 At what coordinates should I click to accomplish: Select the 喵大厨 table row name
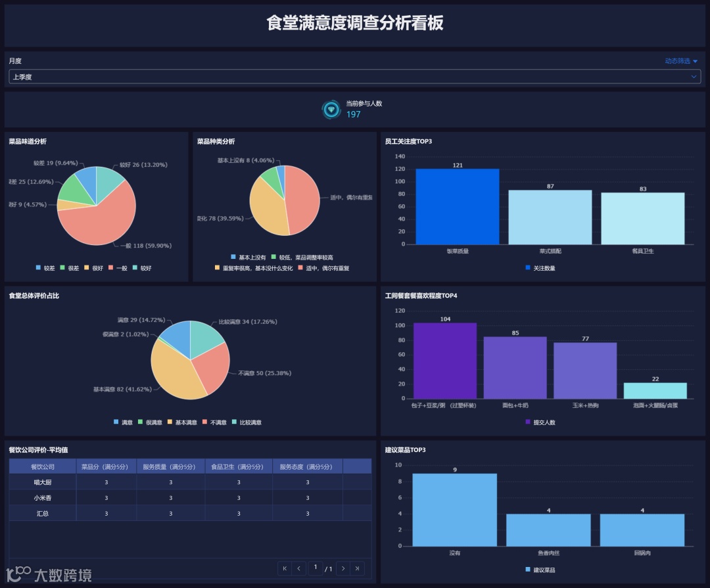43,482
